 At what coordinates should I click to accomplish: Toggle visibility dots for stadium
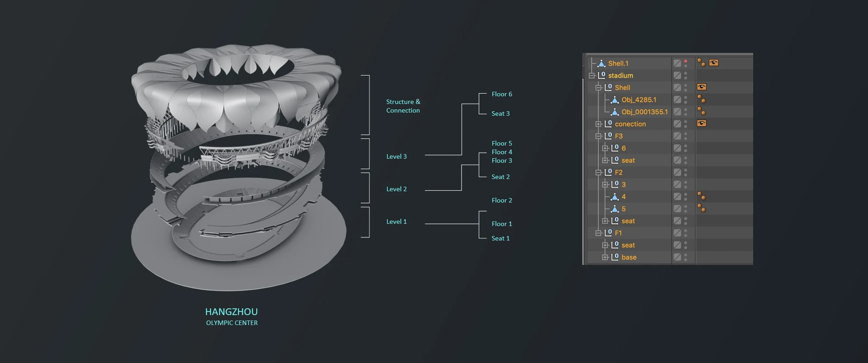click(x=686, y=75)
